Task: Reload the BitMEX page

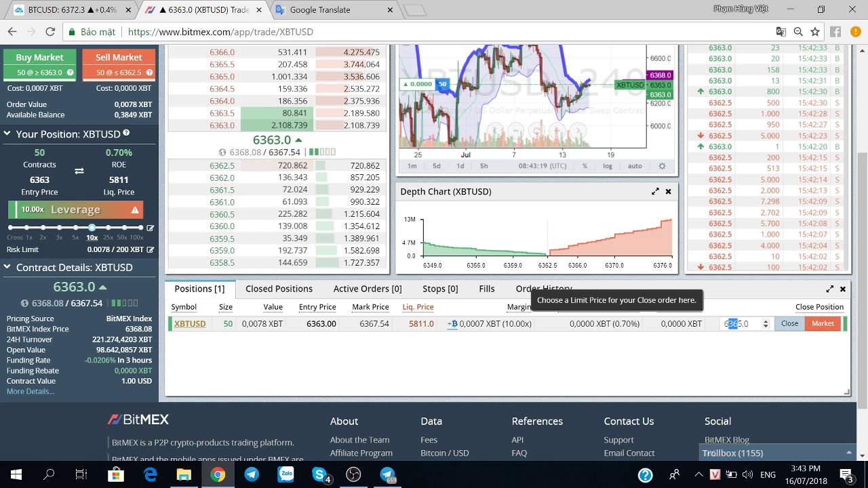Action: pos(50,32)
